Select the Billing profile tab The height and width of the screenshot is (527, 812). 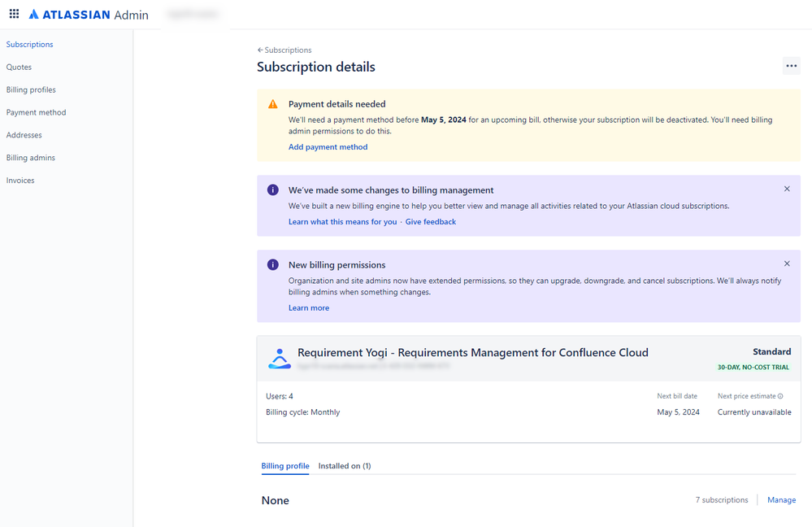pyautogui.click(x=285, y=466)
